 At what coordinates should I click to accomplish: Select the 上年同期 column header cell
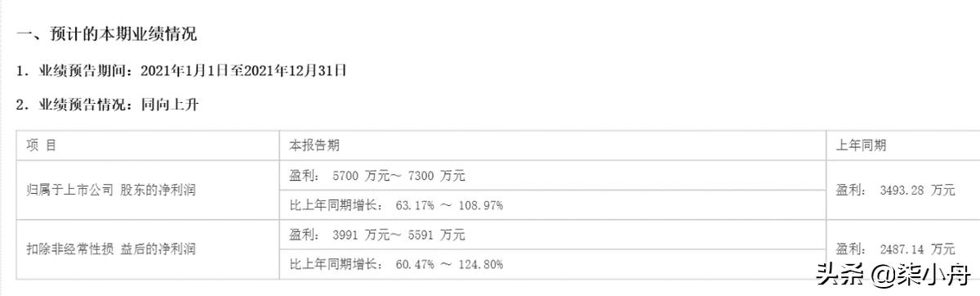[903, 145]
